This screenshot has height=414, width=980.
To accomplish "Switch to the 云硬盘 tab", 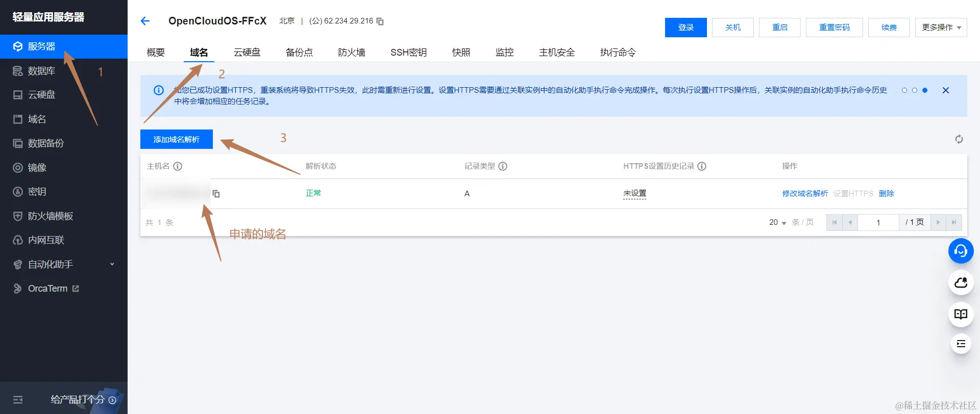I will click(247, 53).
